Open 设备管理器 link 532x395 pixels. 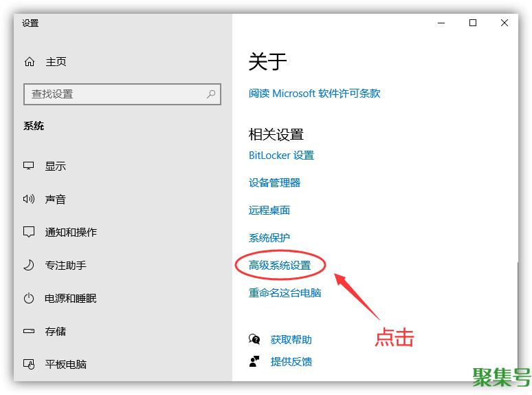274,183
